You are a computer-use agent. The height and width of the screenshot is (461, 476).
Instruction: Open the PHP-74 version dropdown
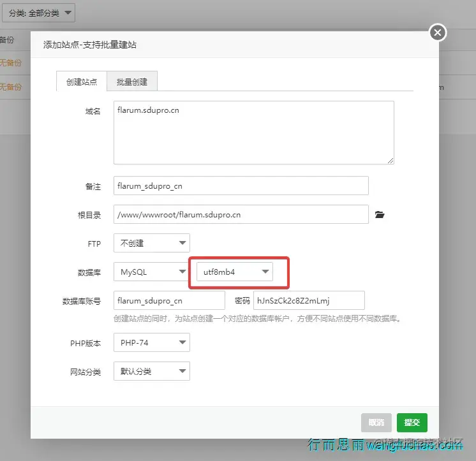(x=152, y=342)
